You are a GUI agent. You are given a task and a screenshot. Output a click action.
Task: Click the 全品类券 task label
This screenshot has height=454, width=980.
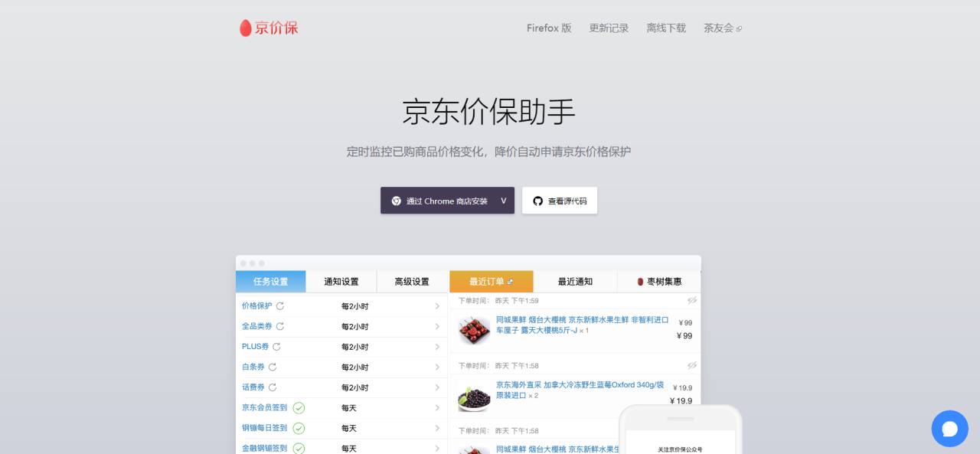[257, 326]
